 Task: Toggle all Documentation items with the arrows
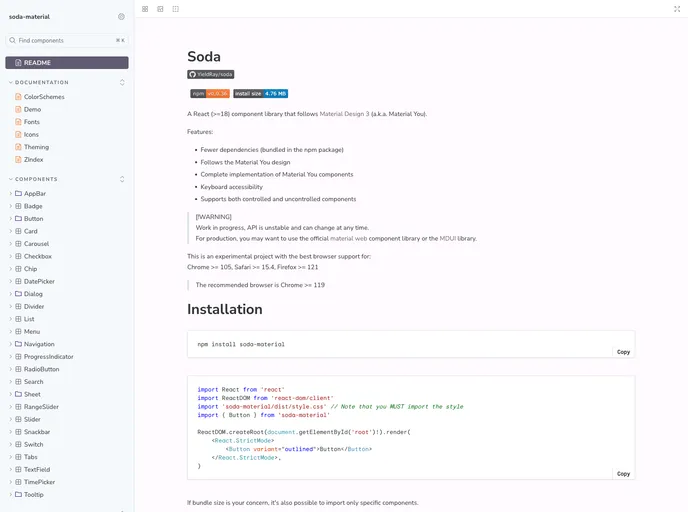[x=122, y=82]
